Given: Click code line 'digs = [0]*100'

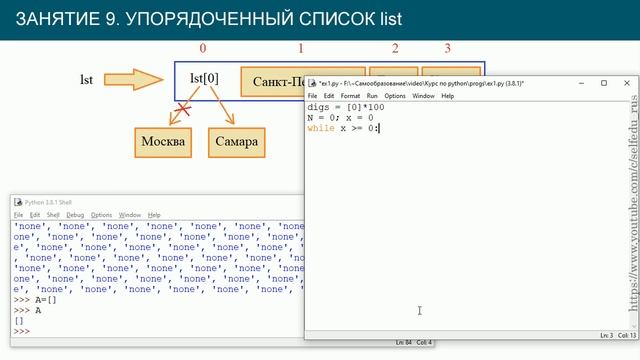Looking at the screenshot, I should coord(346,107).
